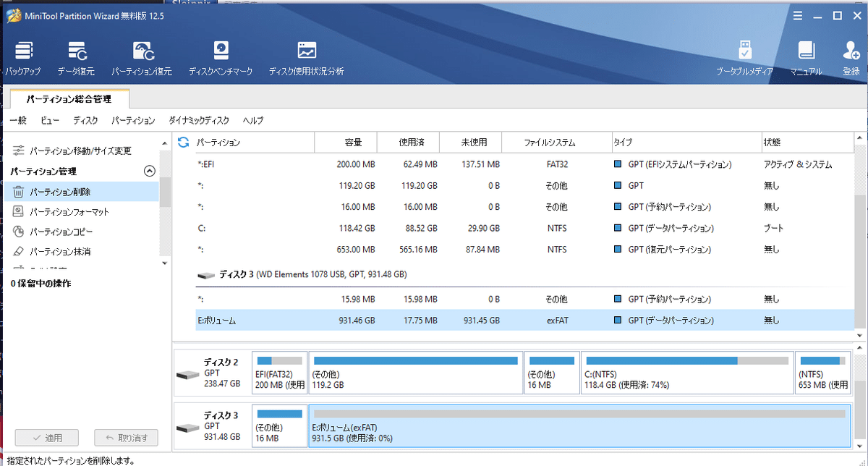868x466 pixels.
Task: Open the ディスク menu
Action: pos(85,121)
